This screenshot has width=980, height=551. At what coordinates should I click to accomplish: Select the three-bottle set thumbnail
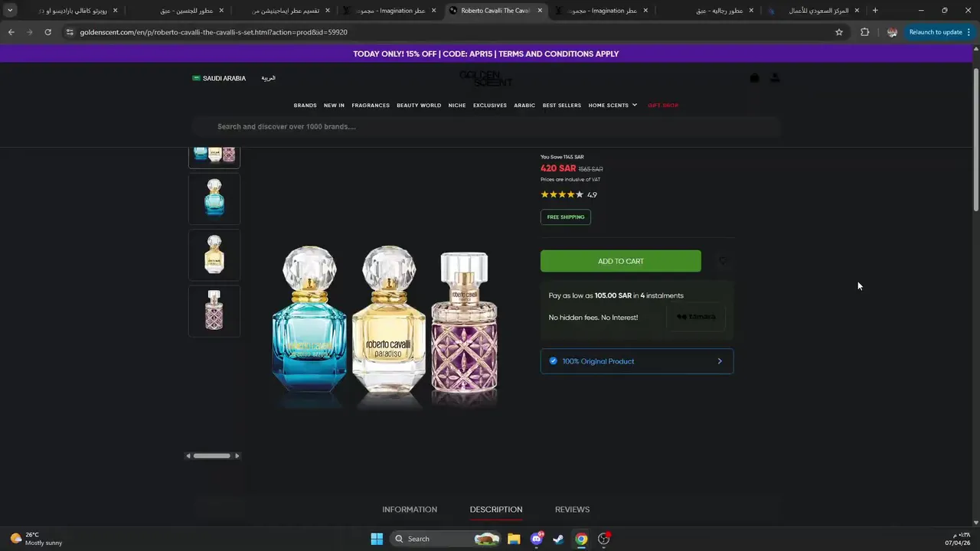(214, 156)
